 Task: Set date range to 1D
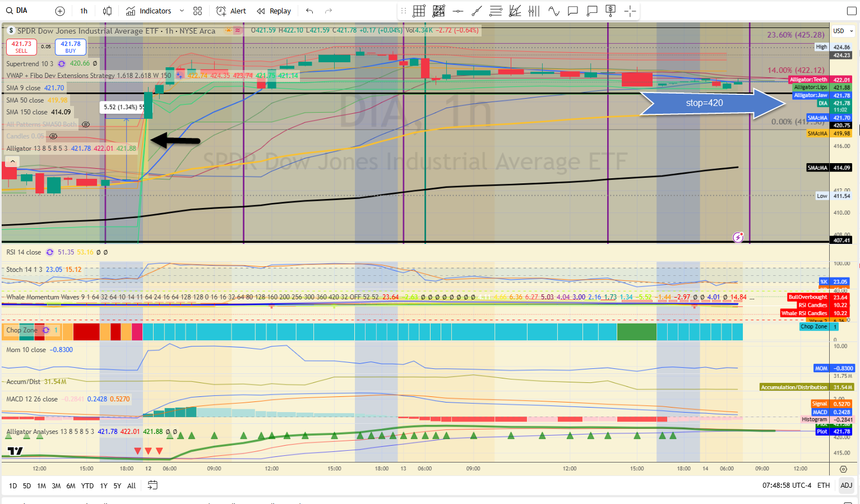pyautogui.click(x=13, y=486)
